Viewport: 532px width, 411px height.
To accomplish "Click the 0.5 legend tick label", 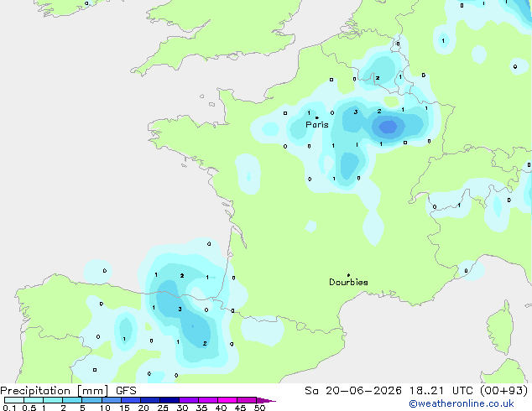I will coord(29,408).
